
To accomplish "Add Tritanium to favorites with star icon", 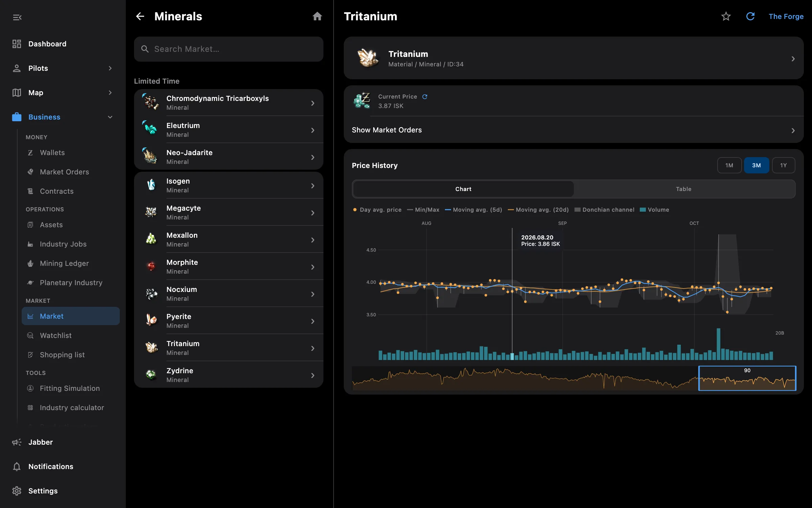I will [726, 16].
